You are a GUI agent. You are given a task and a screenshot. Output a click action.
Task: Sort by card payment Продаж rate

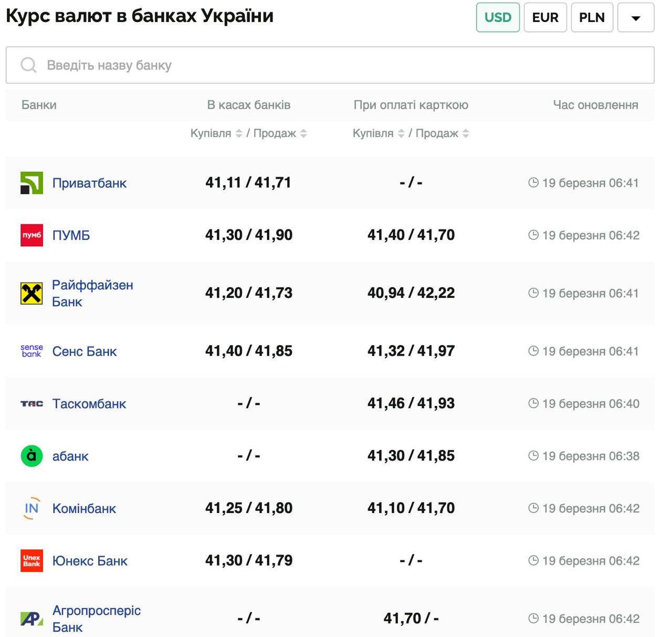(466, 133)
